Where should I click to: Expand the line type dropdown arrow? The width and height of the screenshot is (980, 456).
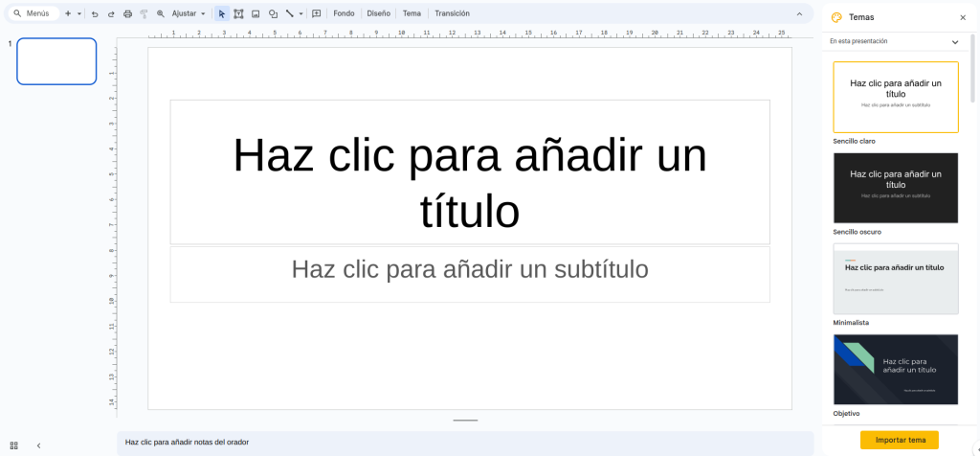pos(301,13)
